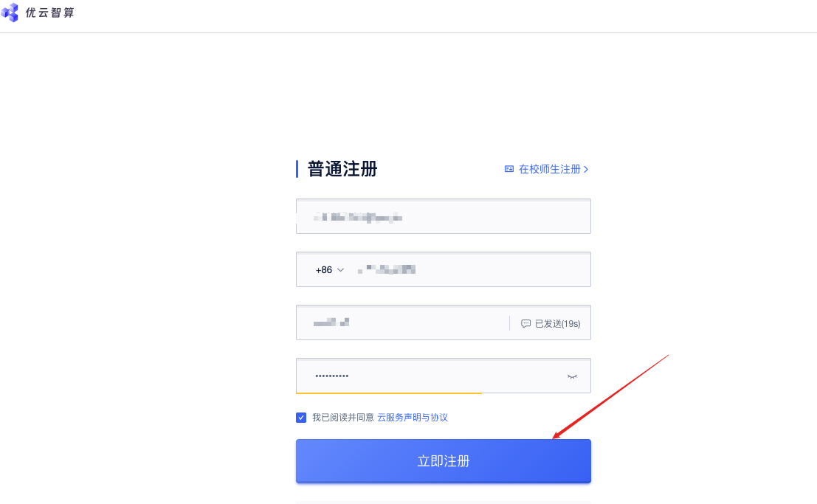
Task: Open the 在校师生注册 link
Action: click(x=550, y=169)
